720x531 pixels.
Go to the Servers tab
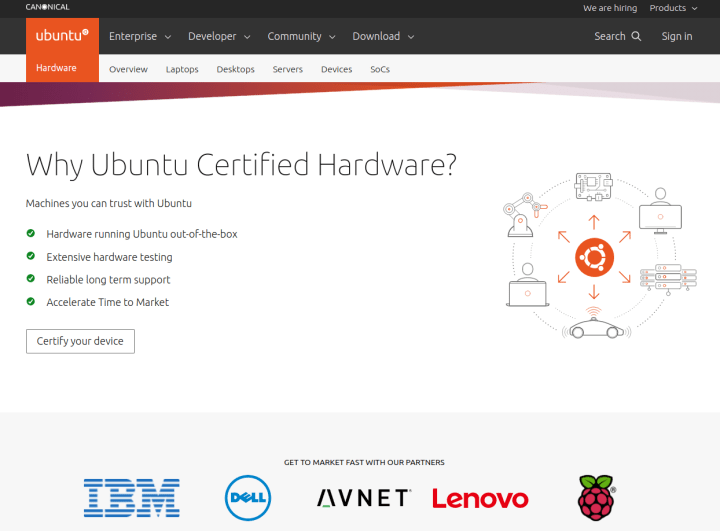point(287,69)
